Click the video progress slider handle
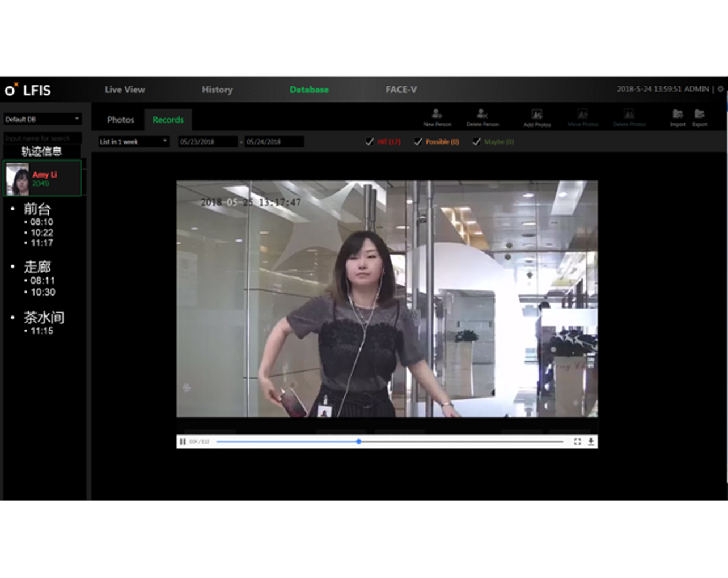This screenshot has width=728, height=578. tap(359, 441)
